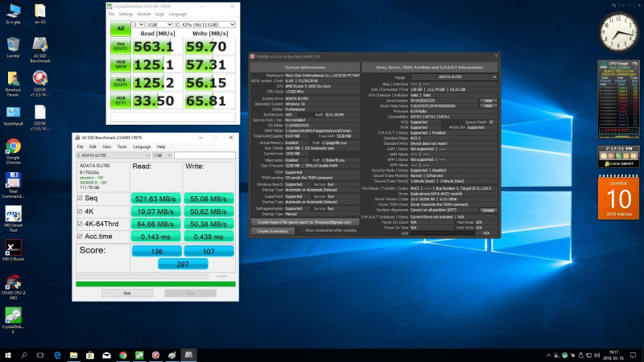This screenshot has height=362, width=644.
Task: Open taskbar search magnifier
Action: [24, 355]
